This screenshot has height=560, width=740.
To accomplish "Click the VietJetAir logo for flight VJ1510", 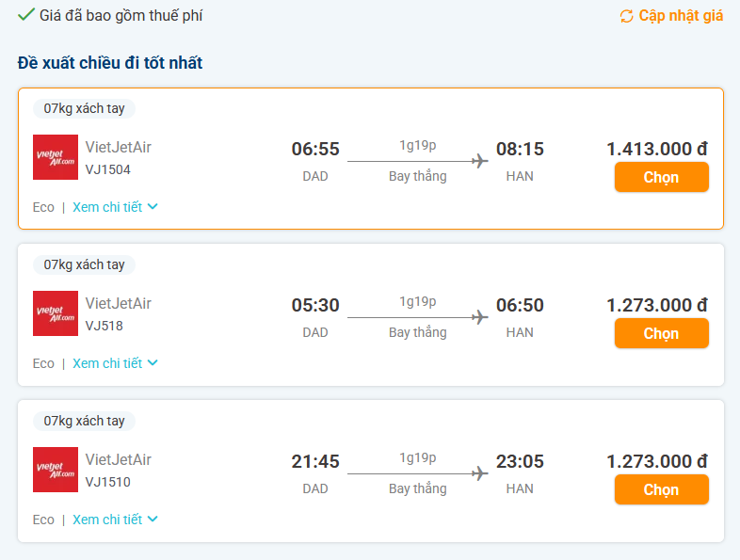I will click(56, 470).
